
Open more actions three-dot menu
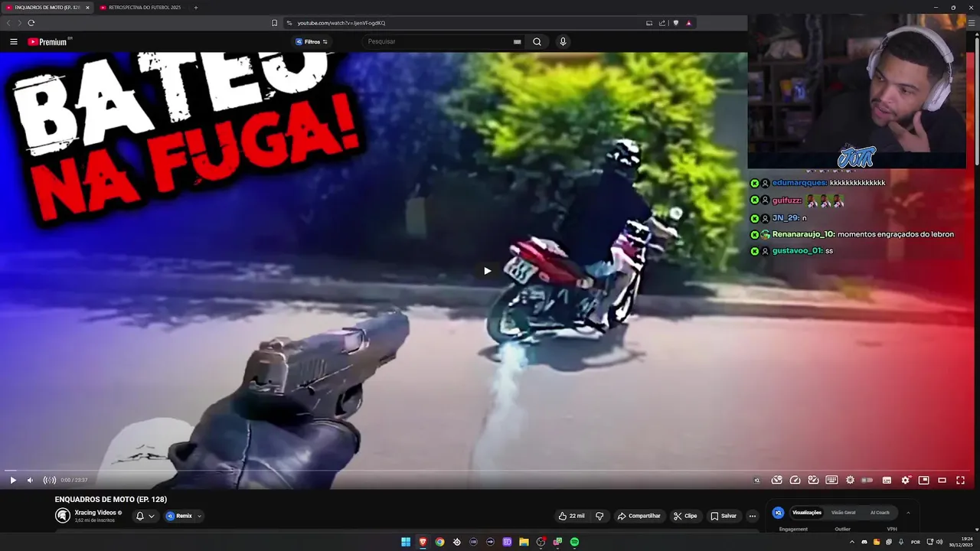[x=753, y=517]
